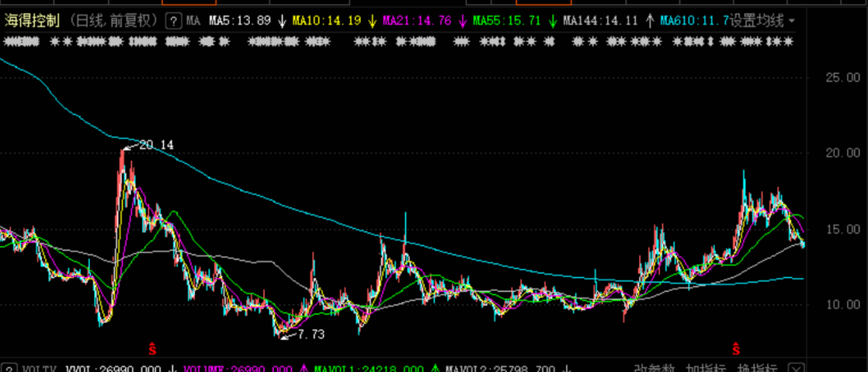The width and height of the screenshot is (868, 372).
Task: Click the question mark help icon beside MA
Action: (174, 22)
